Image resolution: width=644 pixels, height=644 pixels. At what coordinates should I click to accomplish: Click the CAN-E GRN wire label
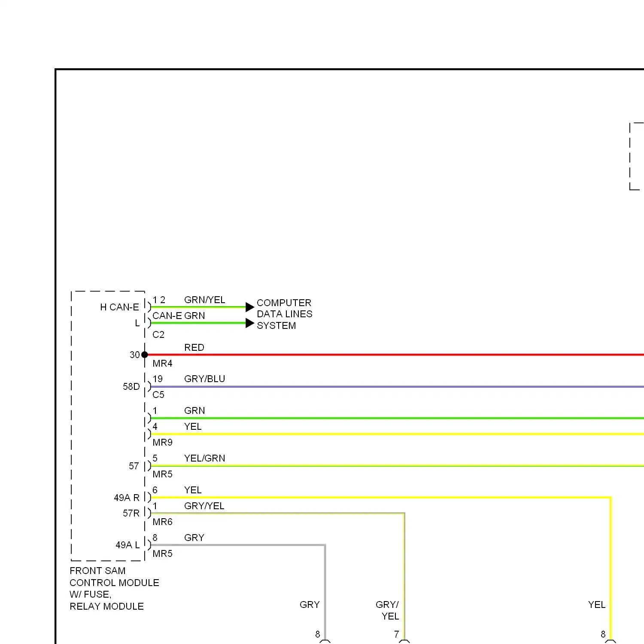pos(179,316)
